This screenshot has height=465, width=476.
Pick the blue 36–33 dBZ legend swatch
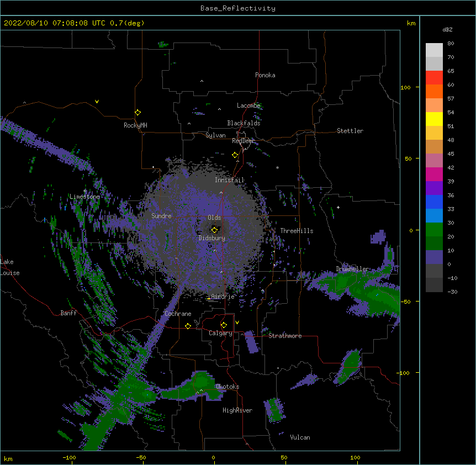[x=434, y=202]
